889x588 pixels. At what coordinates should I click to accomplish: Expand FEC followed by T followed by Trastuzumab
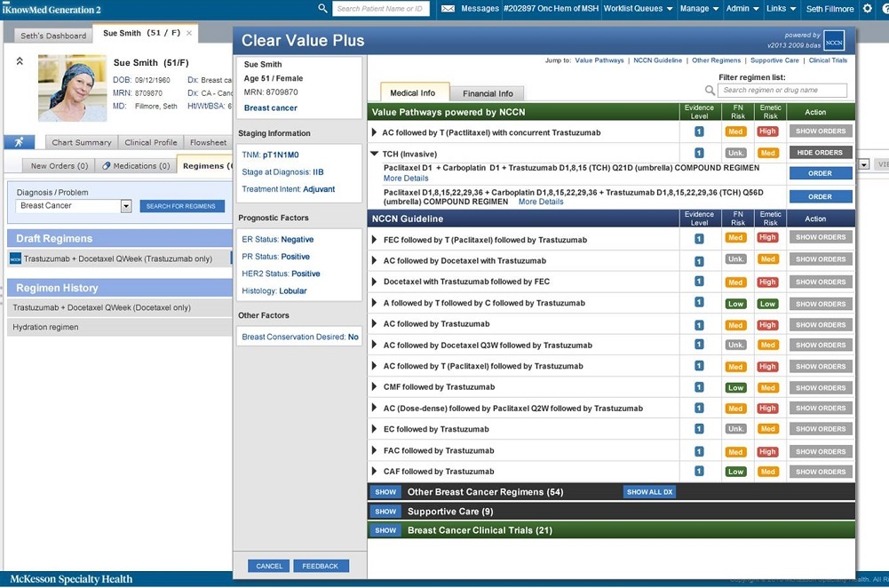point(374,240)
